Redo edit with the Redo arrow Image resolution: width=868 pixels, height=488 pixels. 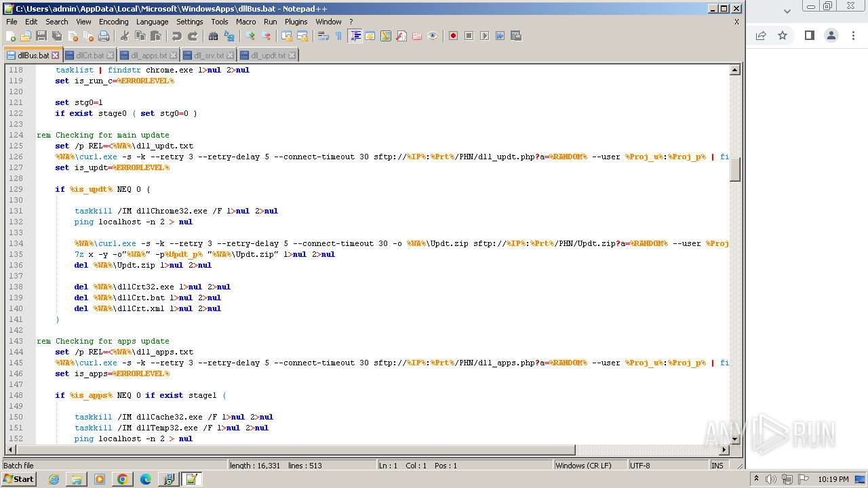pos(192,36)
